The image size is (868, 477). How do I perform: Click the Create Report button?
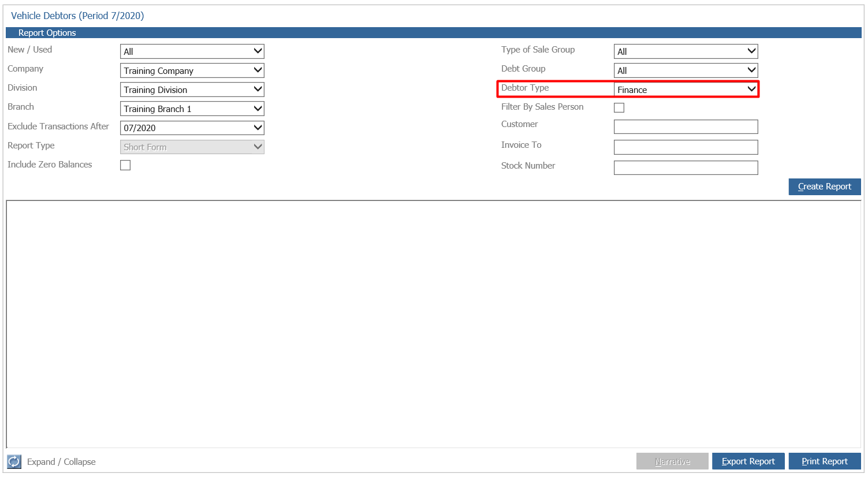[825, 187]
